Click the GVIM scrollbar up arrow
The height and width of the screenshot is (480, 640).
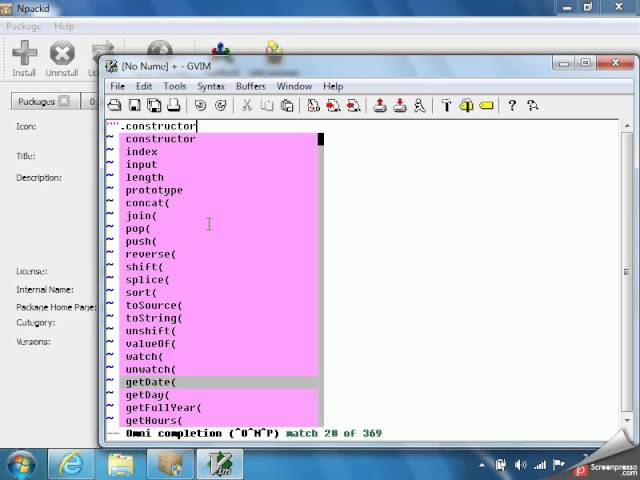[627, 126]
